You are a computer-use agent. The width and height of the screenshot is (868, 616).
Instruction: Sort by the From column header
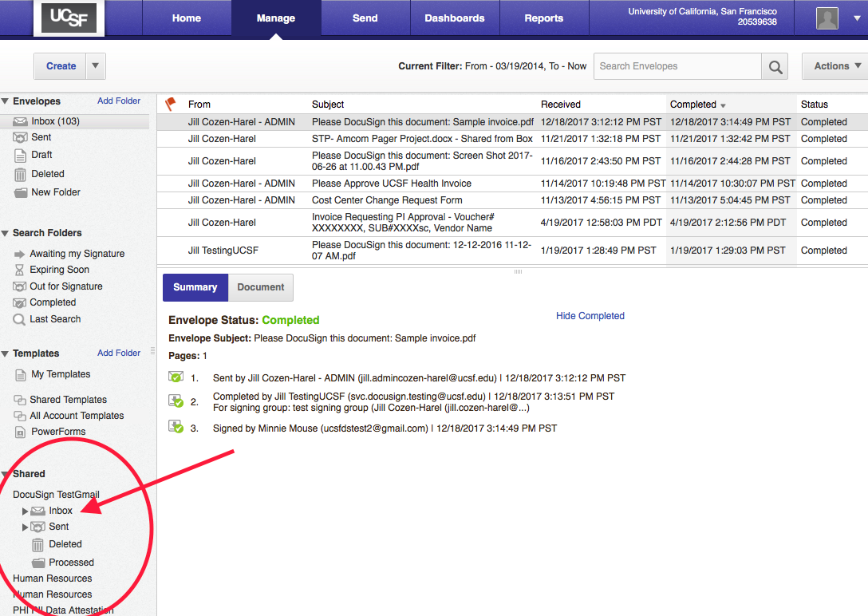click(199, 104)
